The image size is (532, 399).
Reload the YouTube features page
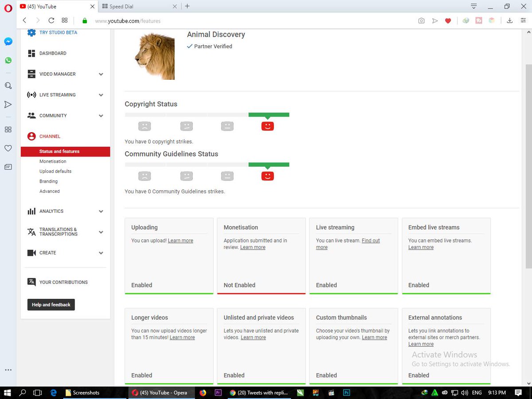tap(51, 20)
